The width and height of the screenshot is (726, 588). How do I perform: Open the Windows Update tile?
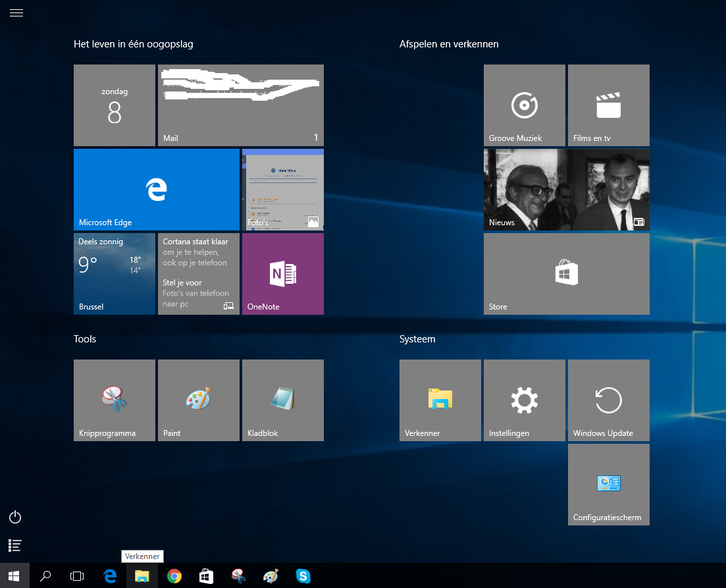point(609,400)
